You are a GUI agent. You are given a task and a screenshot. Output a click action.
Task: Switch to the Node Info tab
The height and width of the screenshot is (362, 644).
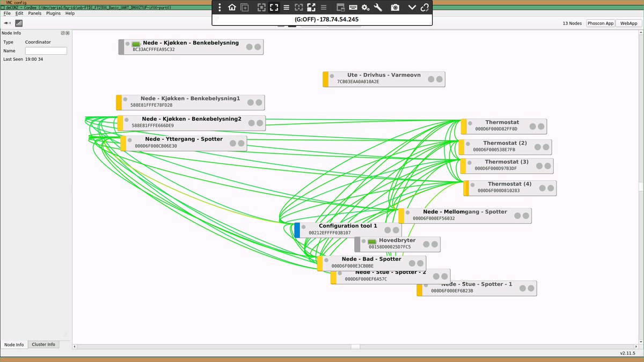coord(14,345)
